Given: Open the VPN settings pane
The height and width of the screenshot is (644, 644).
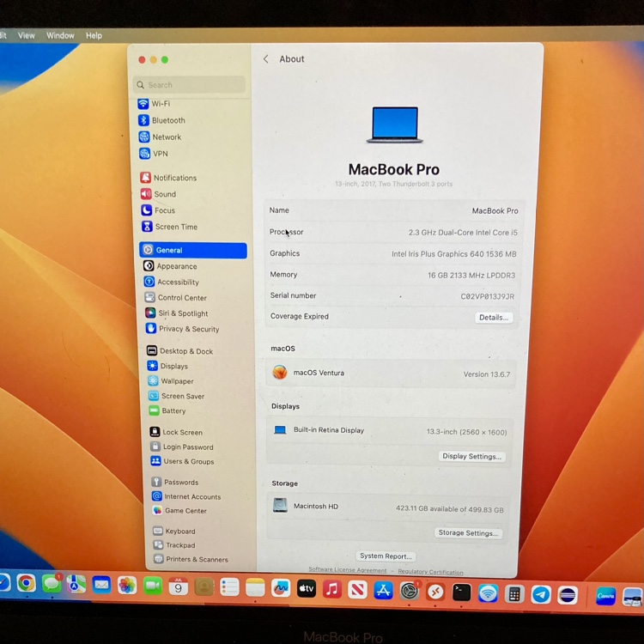Looking at the screenshot, I should (154, 154).
